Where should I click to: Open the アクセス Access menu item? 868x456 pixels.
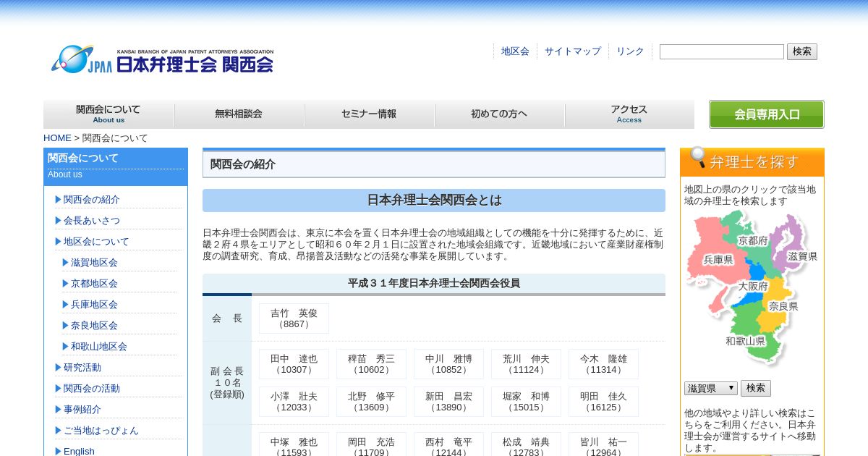pos(629,114)
